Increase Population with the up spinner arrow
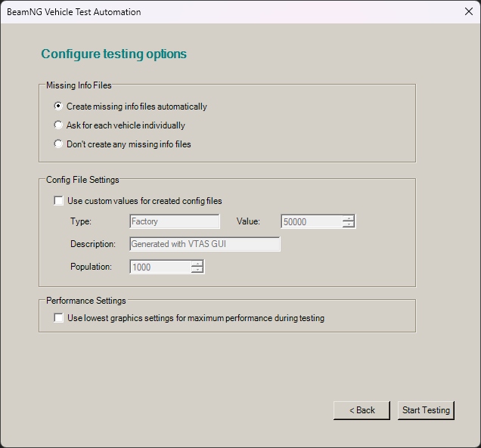 (x=197, y=264)
